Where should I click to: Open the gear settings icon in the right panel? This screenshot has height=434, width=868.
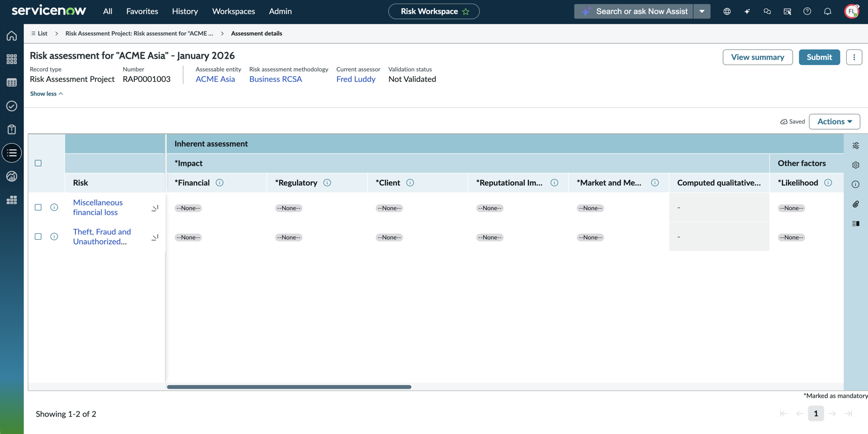[856, 165]
